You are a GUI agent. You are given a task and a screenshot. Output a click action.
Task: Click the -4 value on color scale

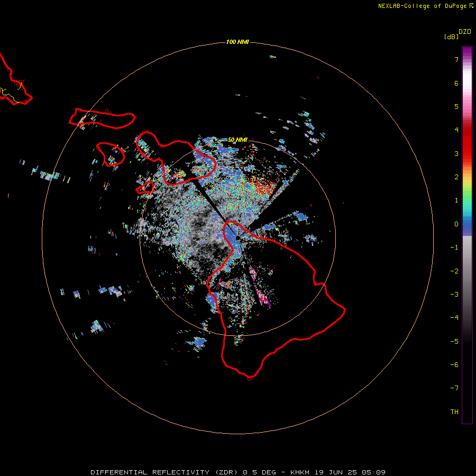(x=454, y=318)
